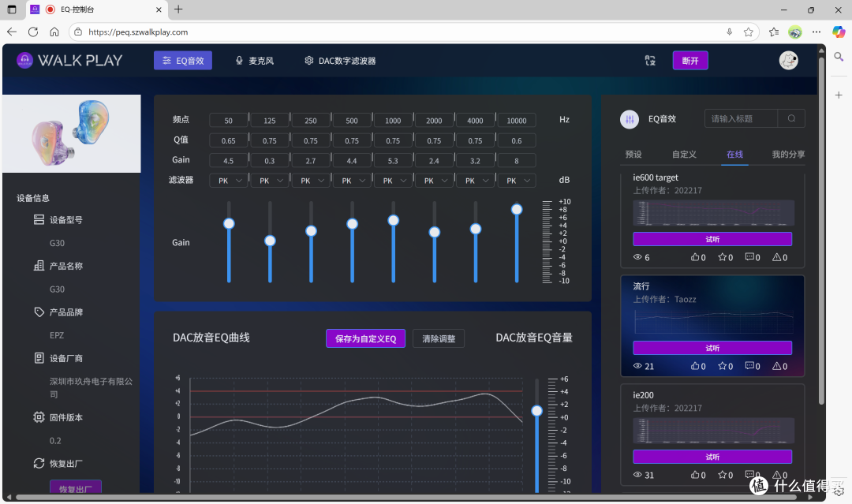Click the browser address bar URL

(x=138, y=32)
